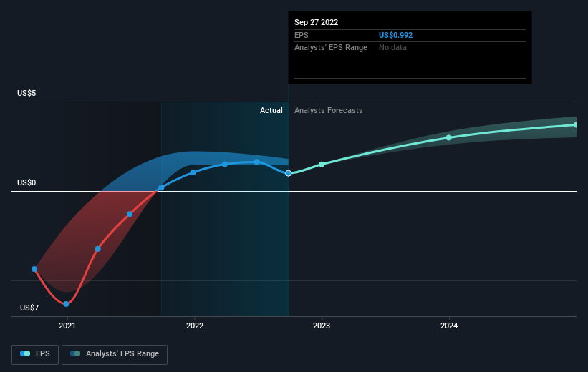Click the first EPS data point in late 2020
The width and height of the screenshot is (588, 372).
(34, 269)
